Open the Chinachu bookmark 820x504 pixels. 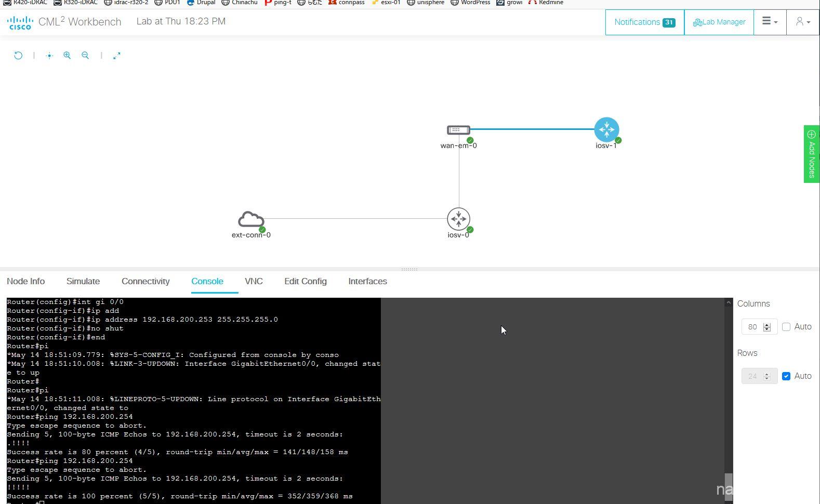(x=240, y=3)
